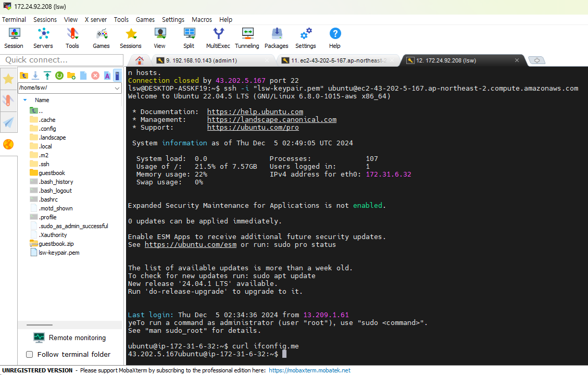Open the Tools toolbar icon
This screenshot has width=588, height=375.
72,38
